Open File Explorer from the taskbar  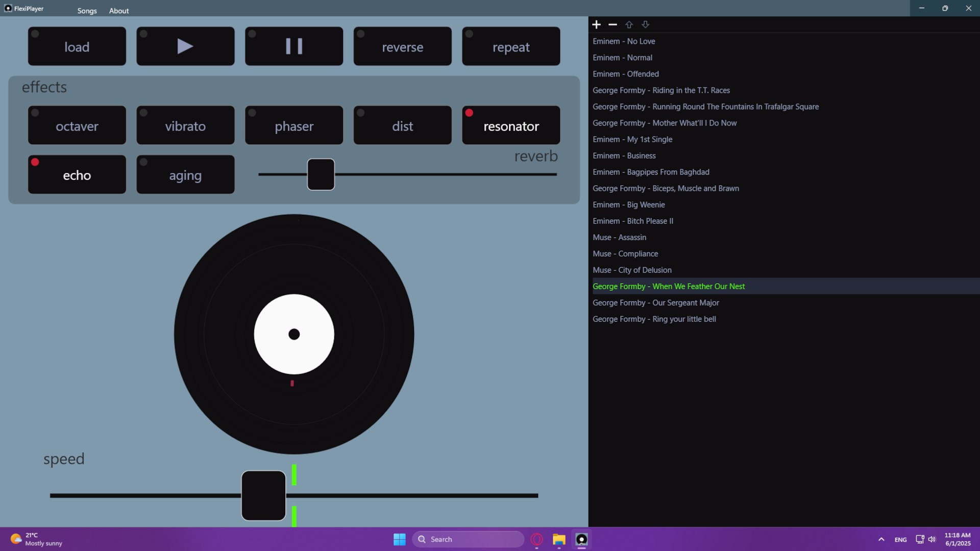click(x=559, y=539)
